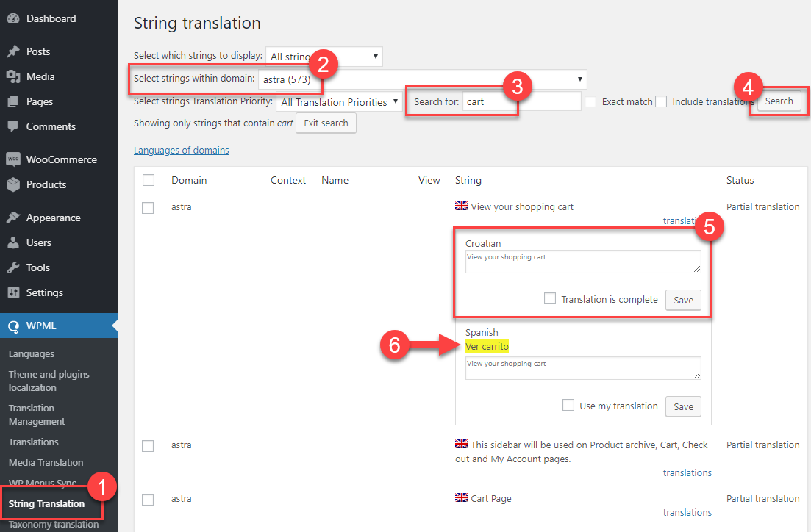The height and width of the screenshot is (532, 811).
Task: Open Translations submenu item
Action: [x=34, y=442]
